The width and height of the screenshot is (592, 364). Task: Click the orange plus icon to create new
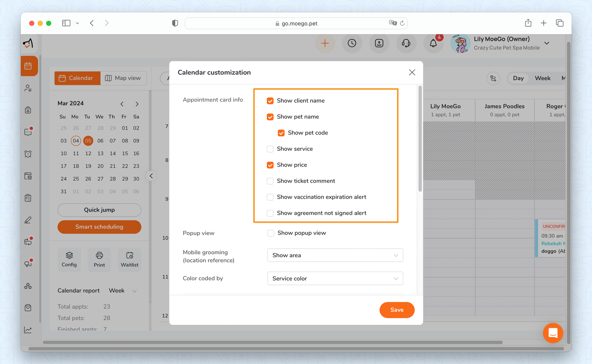coord(325,43)
